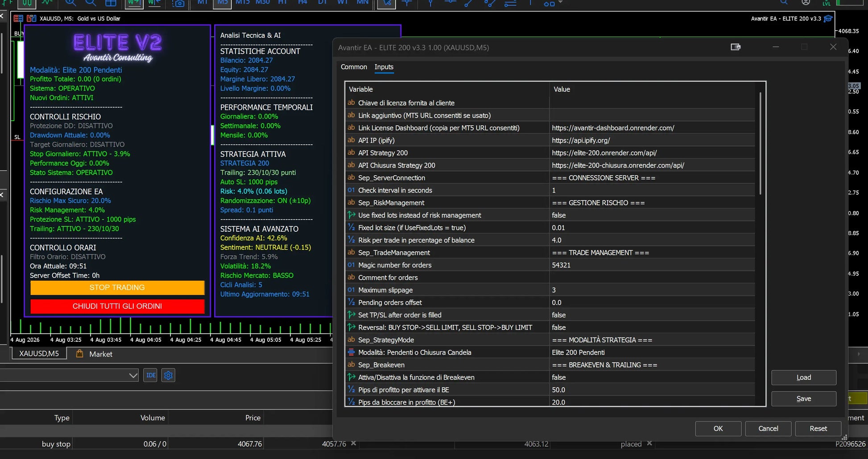Edit Maximum slippage value 3
Screen dimensions: 868x459
[652, 290]
